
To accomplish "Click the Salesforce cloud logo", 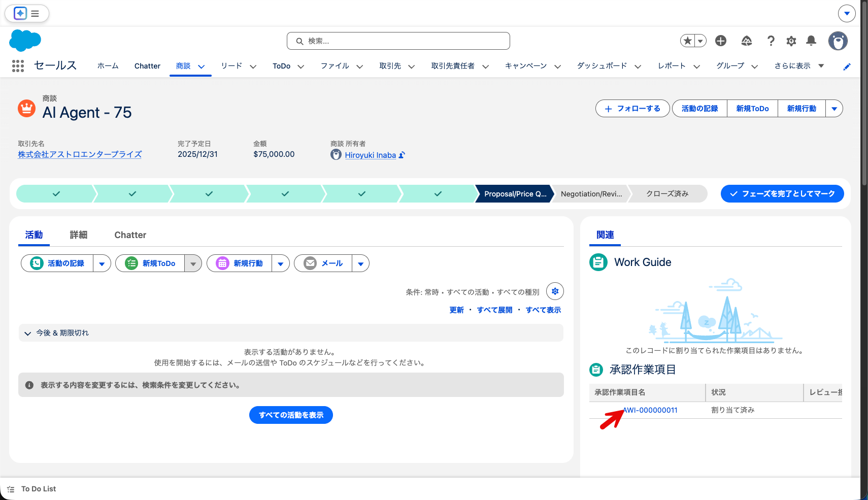I will (x=25, y=41).
